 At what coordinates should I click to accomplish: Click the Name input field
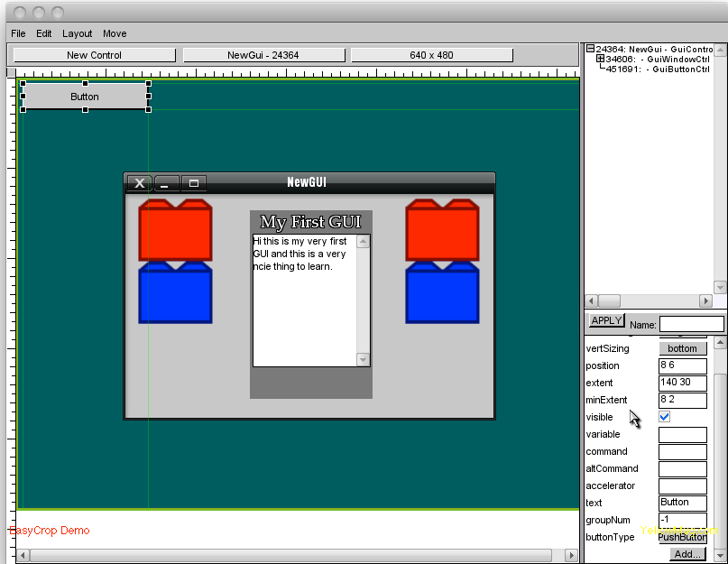(691, 324)
